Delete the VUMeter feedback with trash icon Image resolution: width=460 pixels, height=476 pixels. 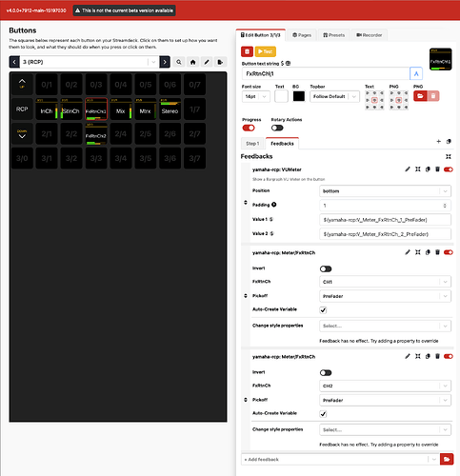[437, 169]
